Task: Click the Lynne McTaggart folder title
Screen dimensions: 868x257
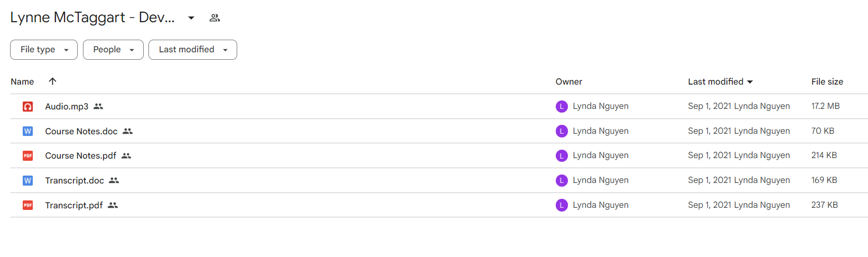Action: (x=92, y=17)
